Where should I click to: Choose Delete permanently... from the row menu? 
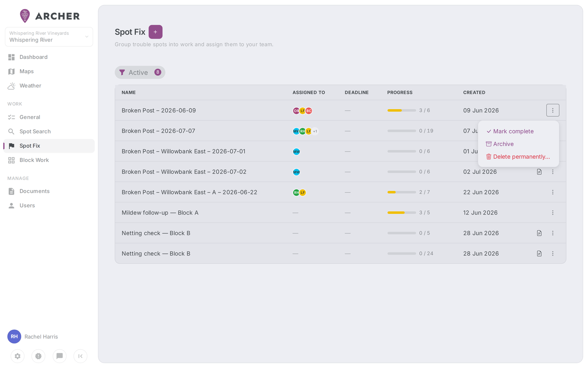pos(519,157)
